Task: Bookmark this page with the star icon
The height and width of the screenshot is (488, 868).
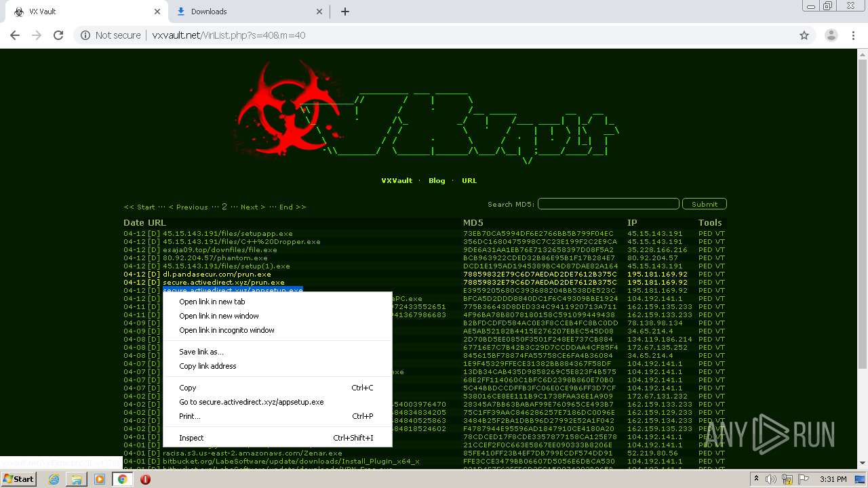Action: pos(804,35)
